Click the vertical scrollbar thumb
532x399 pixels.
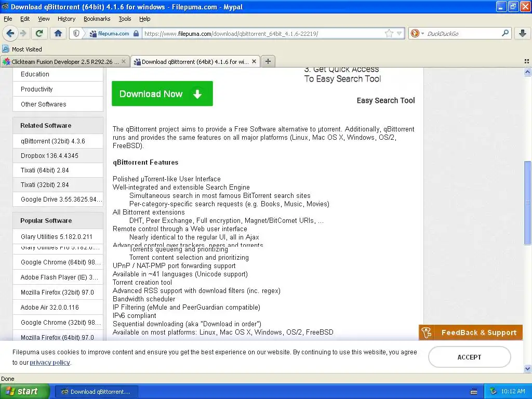(527, 203)
